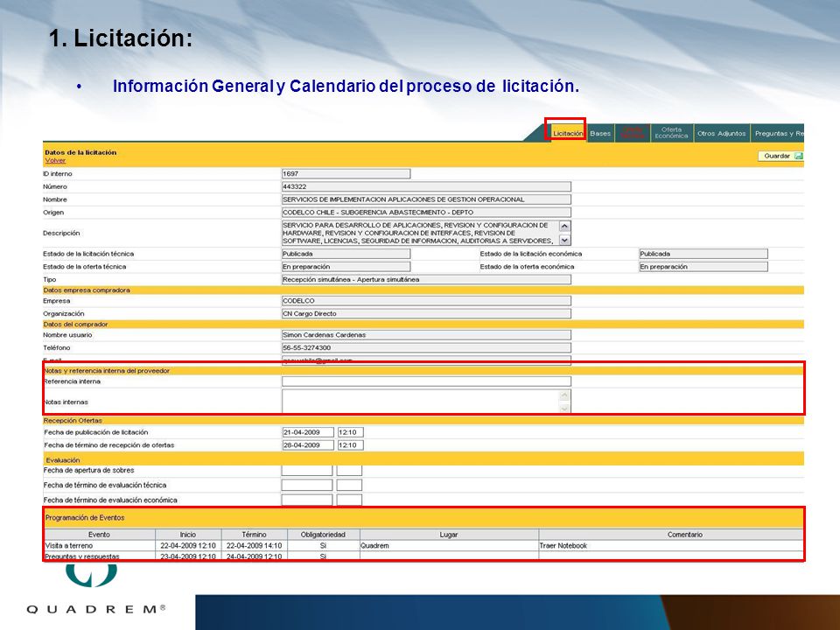Open the Licitación tab

pos(567,133)
